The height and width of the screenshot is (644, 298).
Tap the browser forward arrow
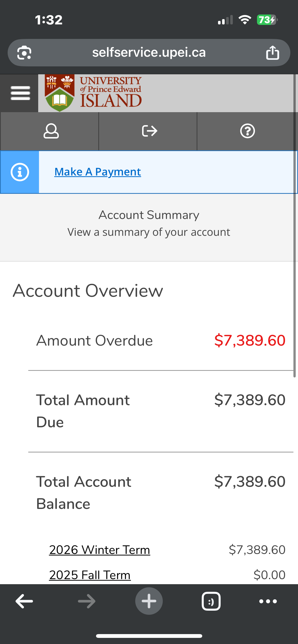[x=87, y=601]
